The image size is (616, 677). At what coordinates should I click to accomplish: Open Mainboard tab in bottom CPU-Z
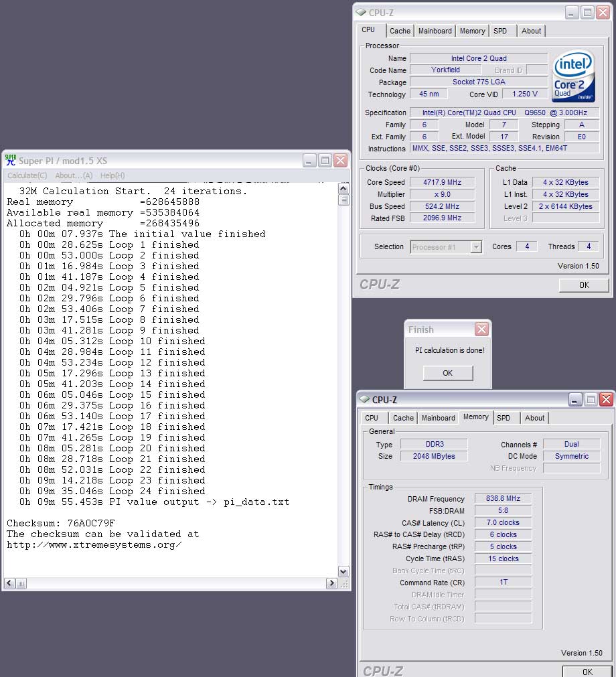(x=438, y=417)
